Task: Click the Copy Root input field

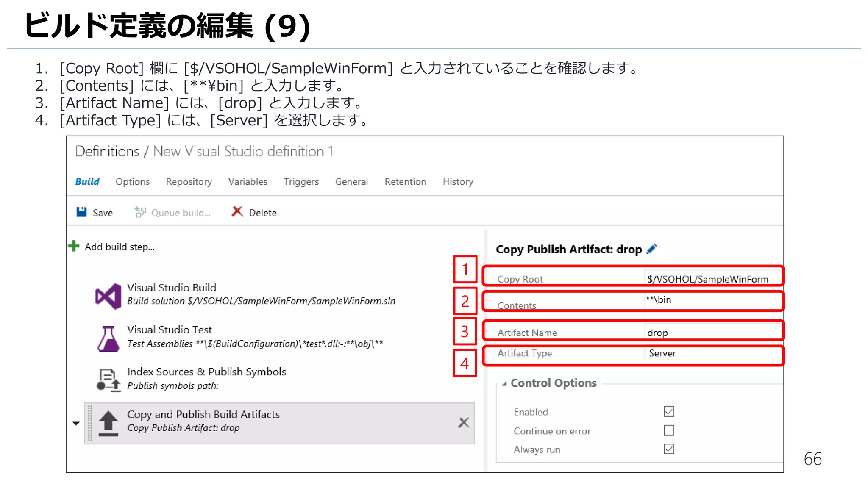Action: pos(713,278)
